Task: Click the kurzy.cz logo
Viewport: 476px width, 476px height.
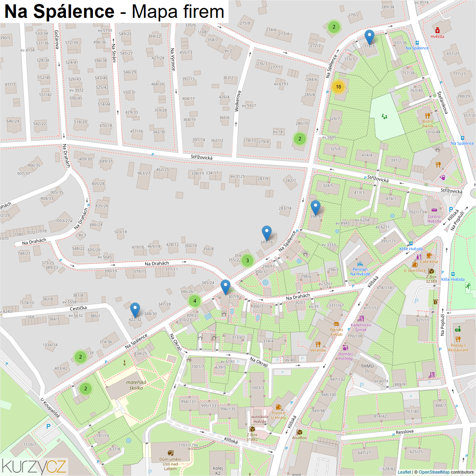Action: click(34, 466)
